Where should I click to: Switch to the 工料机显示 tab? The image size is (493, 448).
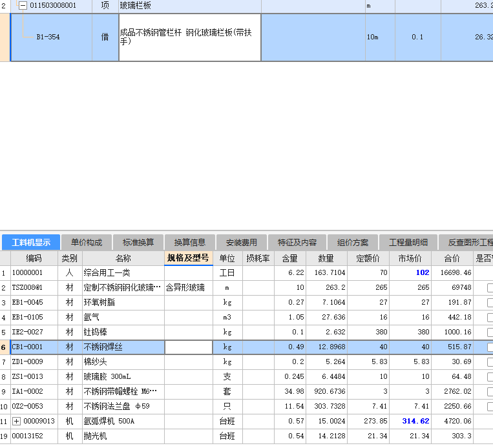click(x=31, y=242)
